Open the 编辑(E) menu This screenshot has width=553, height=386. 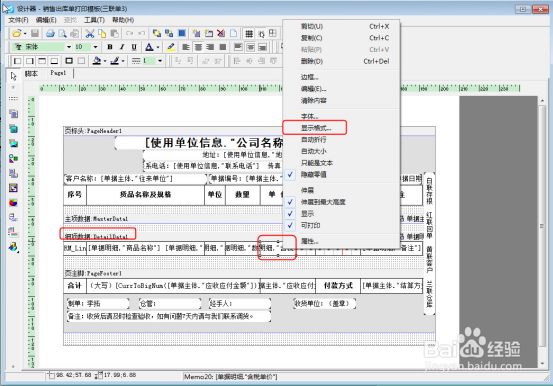click(x=46, y=20)
